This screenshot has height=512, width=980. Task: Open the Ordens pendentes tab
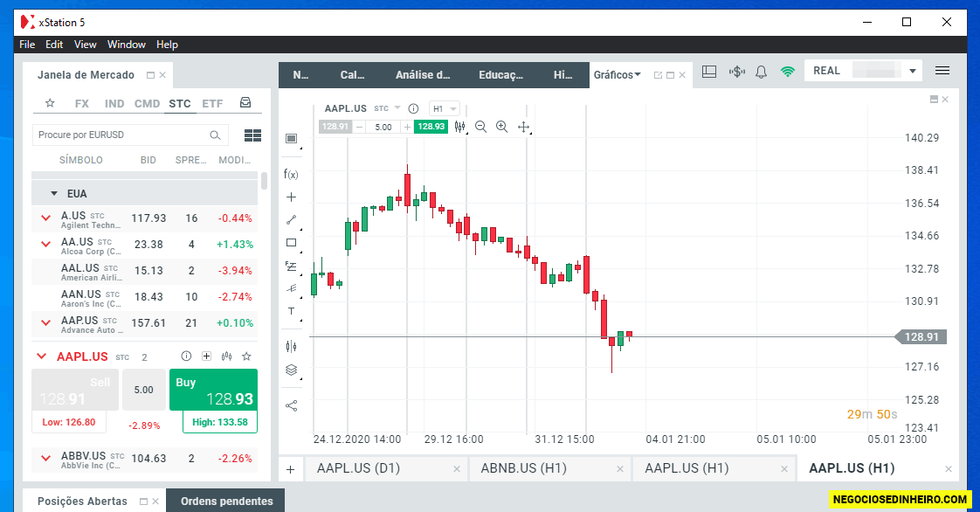click(226, 502)
